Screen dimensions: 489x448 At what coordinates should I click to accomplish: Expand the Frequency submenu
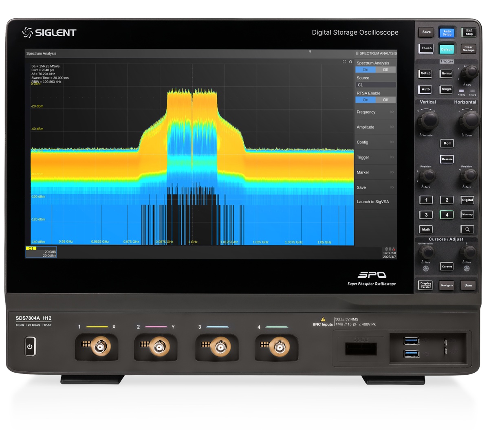click(375, 112)
